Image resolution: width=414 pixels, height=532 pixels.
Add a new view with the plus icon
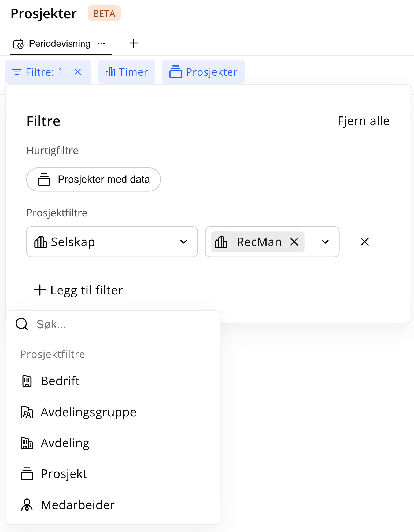pyautogui.click(x=133, y=43)
